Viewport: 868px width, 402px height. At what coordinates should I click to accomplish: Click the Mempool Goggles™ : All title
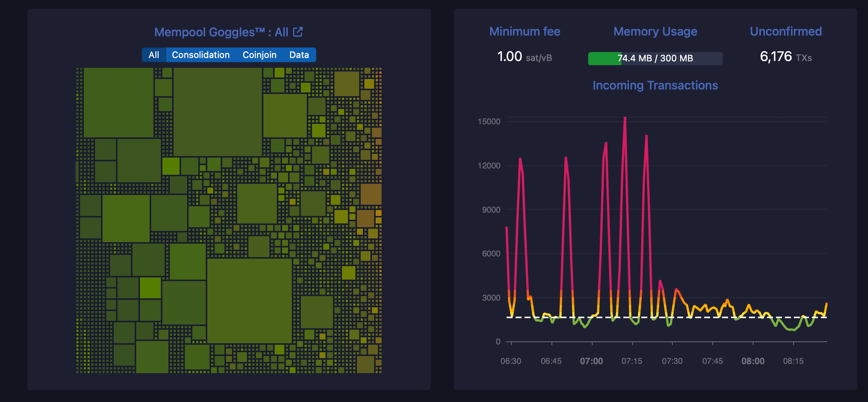221,32
